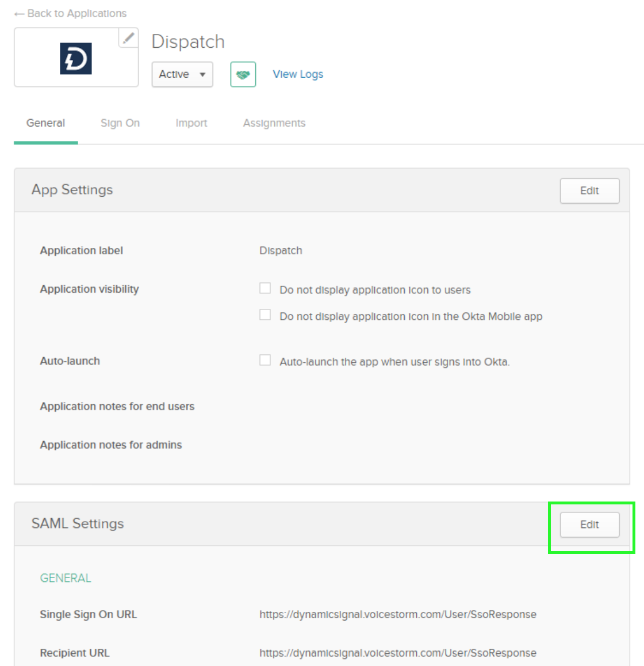
Task: Click the 'Application visibility' label
Action: tap(90, 289)
